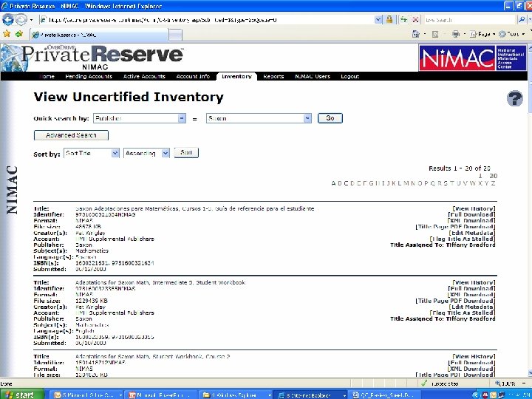The image size is (532, 399).
Task: Open the Page menu in IE toolbar
Action: 482,34
